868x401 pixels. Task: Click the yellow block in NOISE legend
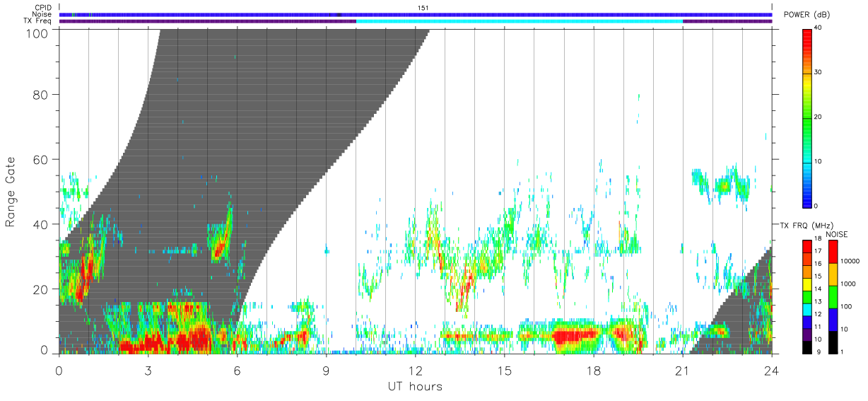click(x=832, y=274)
